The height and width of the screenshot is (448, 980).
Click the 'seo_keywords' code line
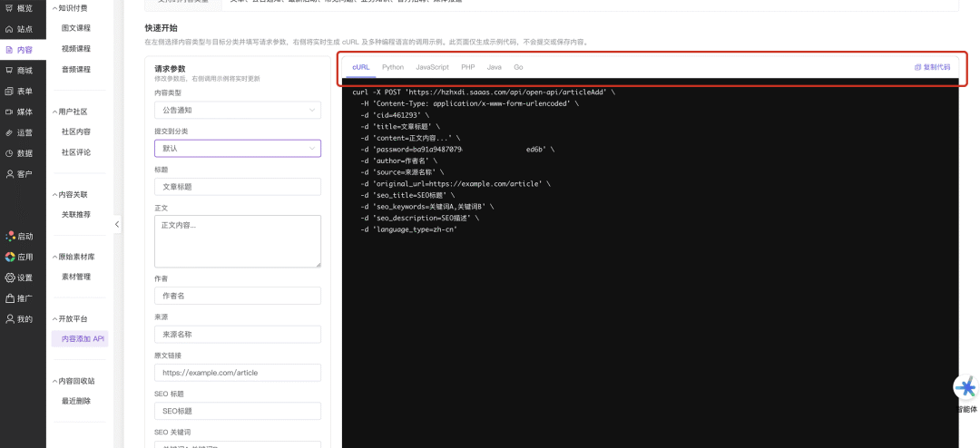[x=426, y=207]
